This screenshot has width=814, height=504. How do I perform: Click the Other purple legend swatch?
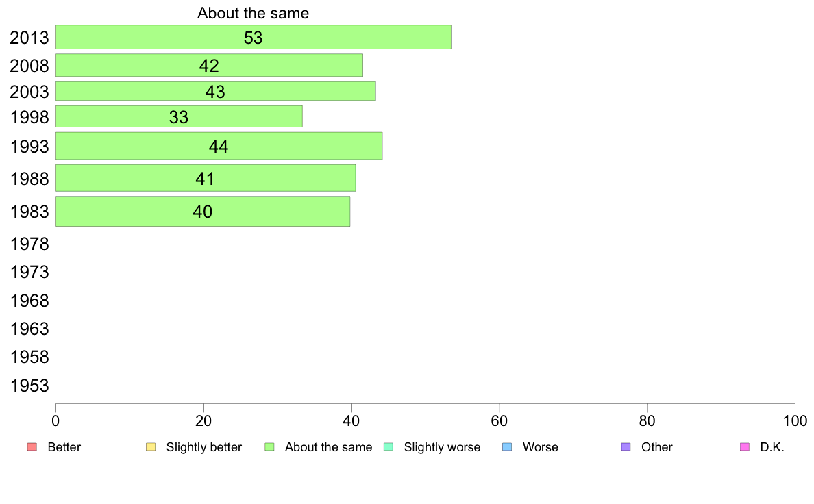(626, 447)
